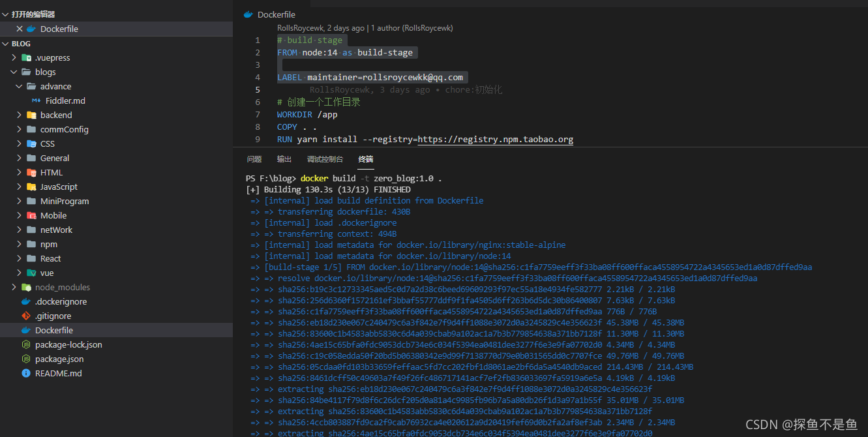The width and height of the screenshot is (868, 437).
Task: Select the Dockerfile in the explorer tree
Action: click(54, 330)
